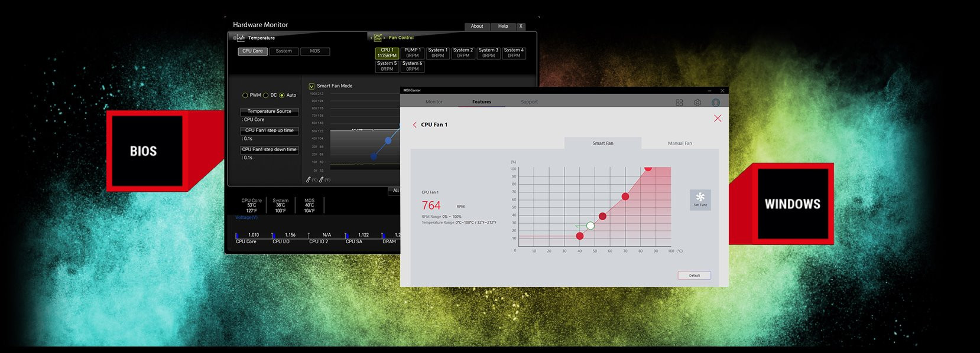Minimize the MSI Center window
Screen dimensions: 980x353
pos(709,90)
